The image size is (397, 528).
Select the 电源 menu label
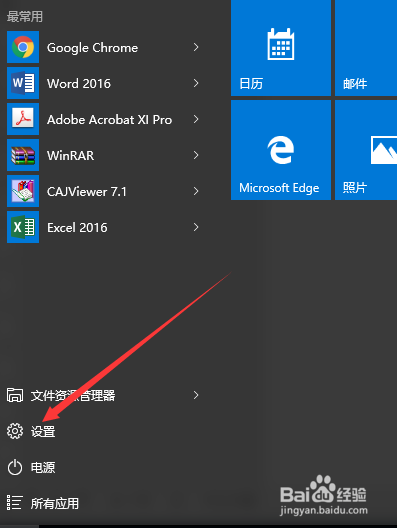pos(43,467)
